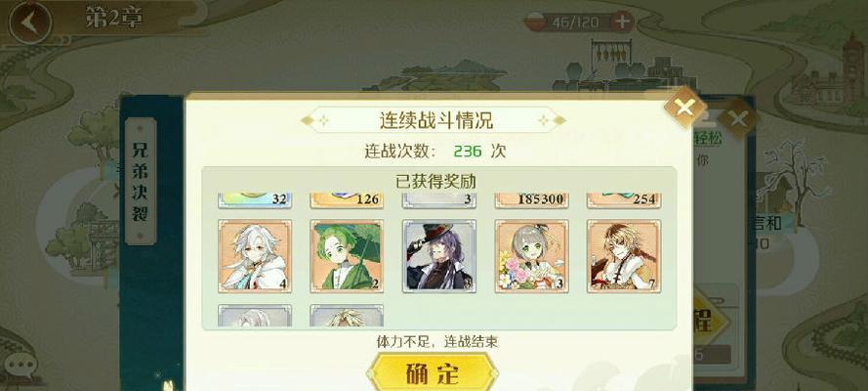Select the purple-haired top hat character
The width and height of the screenshot is (868, 391).
click(439, 256)
